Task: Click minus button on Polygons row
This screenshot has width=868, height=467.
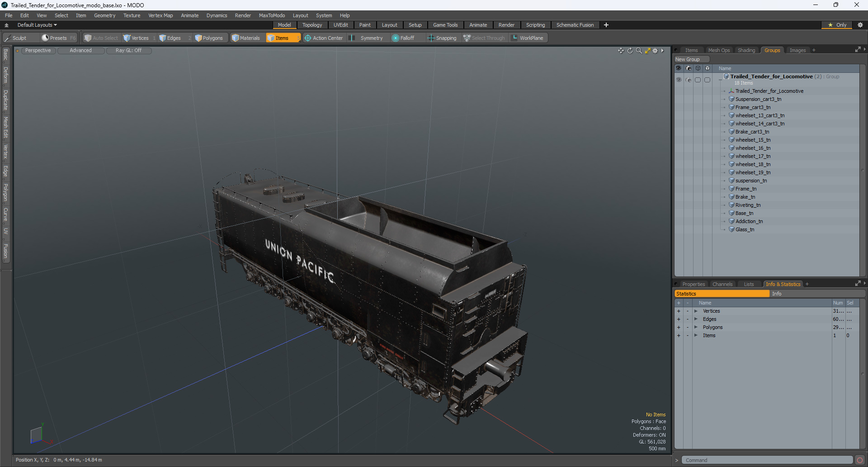Action: point(688,327)
